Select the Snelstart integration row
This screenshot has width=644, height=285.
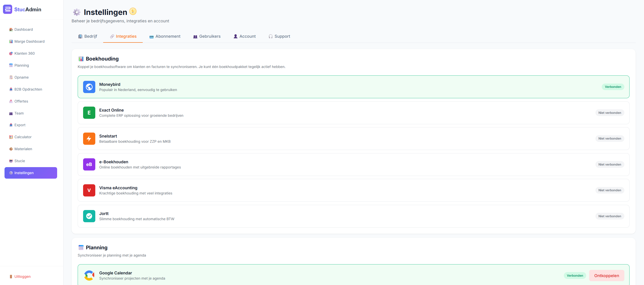pos(354,138)
